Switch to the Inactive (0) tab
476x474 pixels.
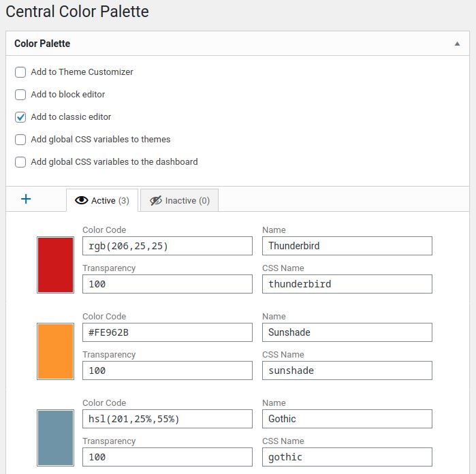coord(179,200)
